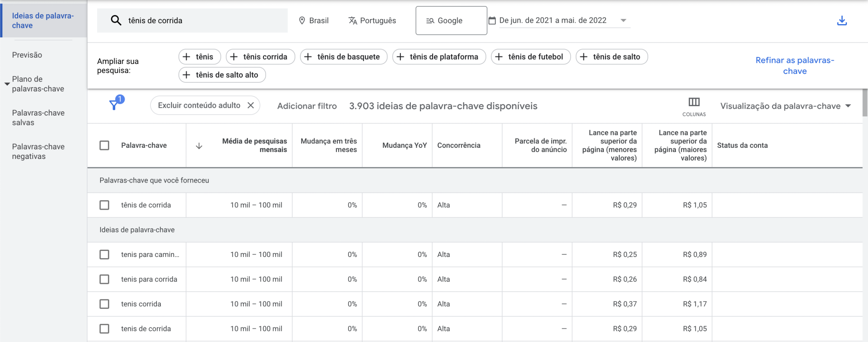Click the keyword search field
The height and width of the screenshot is (342, 868).
[x=192, y=20]
